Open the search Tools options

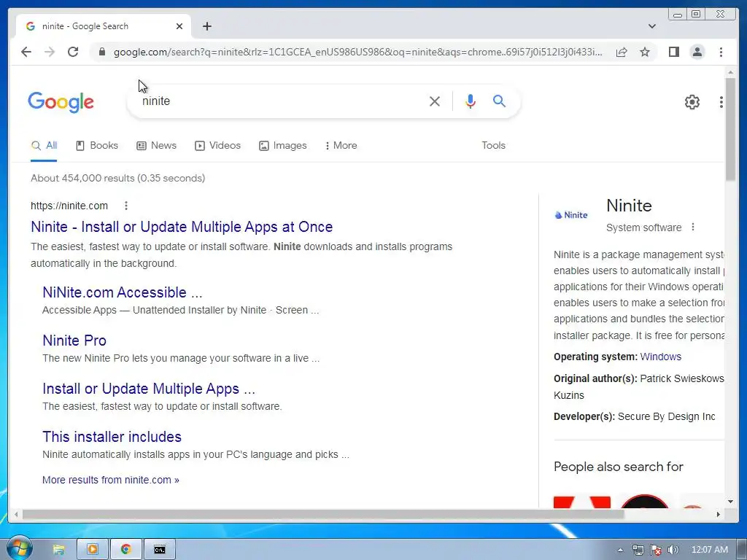[x=493, y=146]
